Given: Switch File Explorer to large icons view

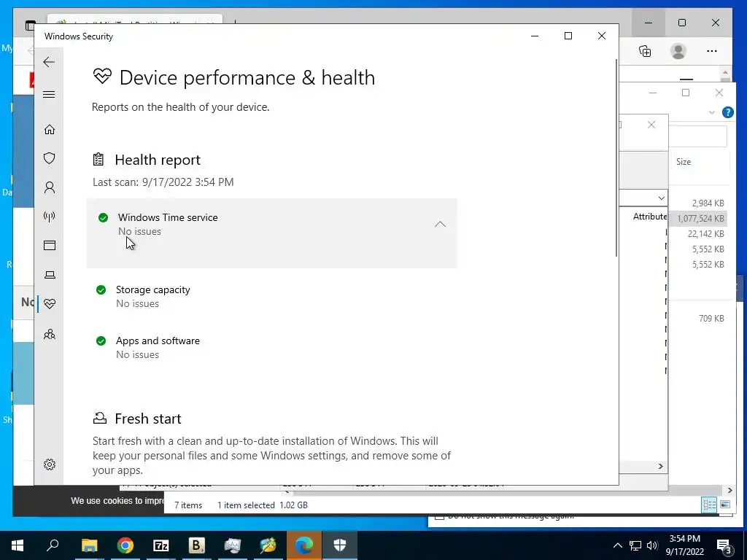Looking at the screenshot, I should pos(725,505).
